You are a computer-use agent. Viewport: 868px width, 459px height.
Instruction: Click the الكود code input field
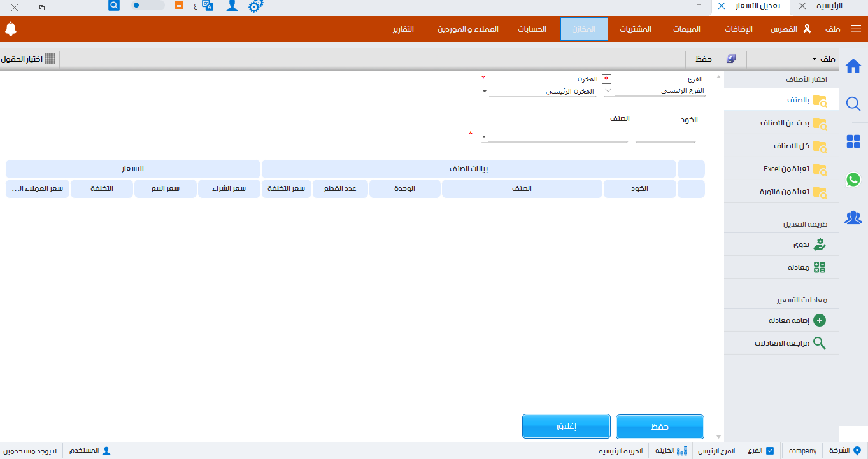point(665,136)
